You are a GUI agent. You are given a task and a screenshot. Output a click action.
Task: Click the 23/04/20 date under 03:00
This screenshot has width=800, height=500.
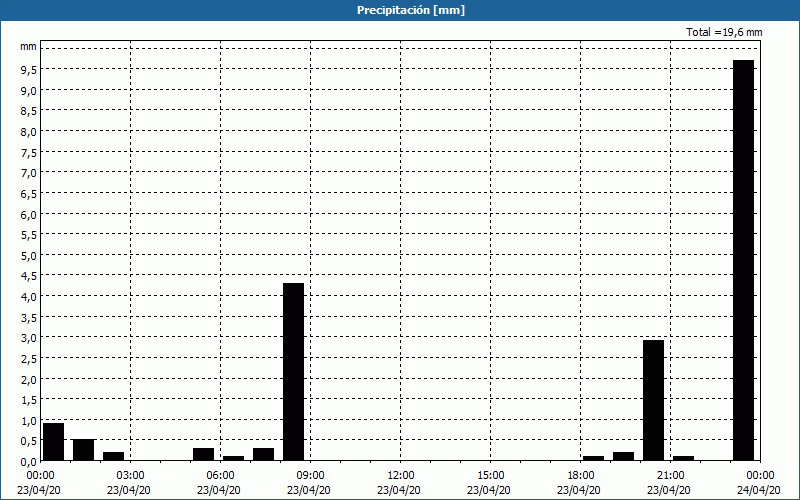pyautogui.click(x=129, y=490)
